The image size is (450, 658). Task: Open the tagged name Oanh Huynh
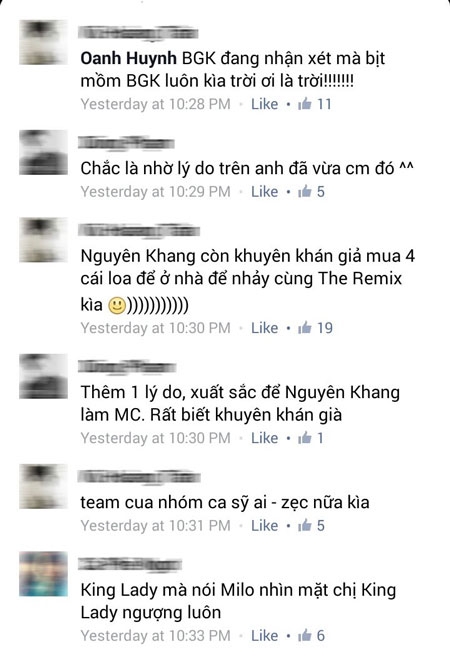coord(128,58)
